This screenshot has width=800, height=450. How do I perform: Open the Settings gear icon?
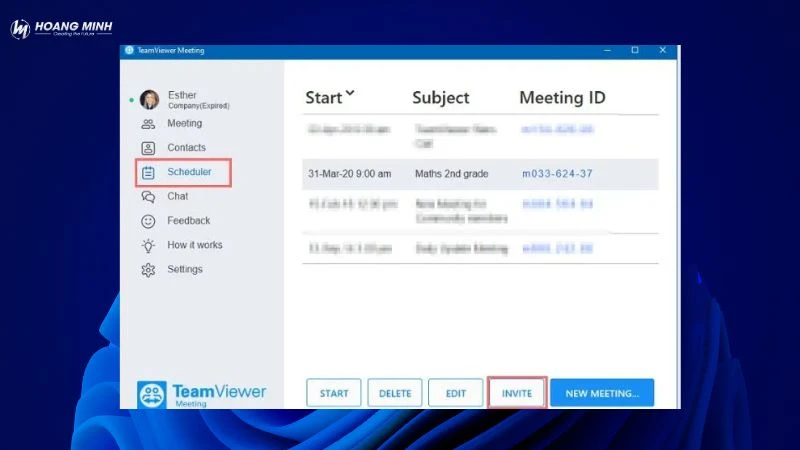pos(148,269)
